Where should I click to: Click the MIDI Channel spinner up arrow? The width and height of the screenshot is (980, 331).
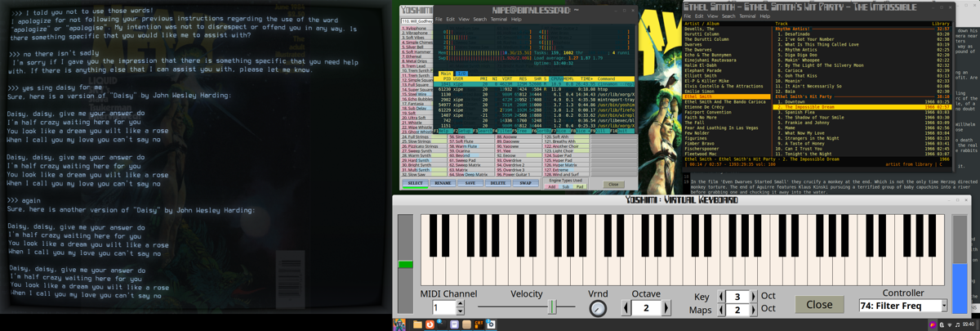[461, 304]
